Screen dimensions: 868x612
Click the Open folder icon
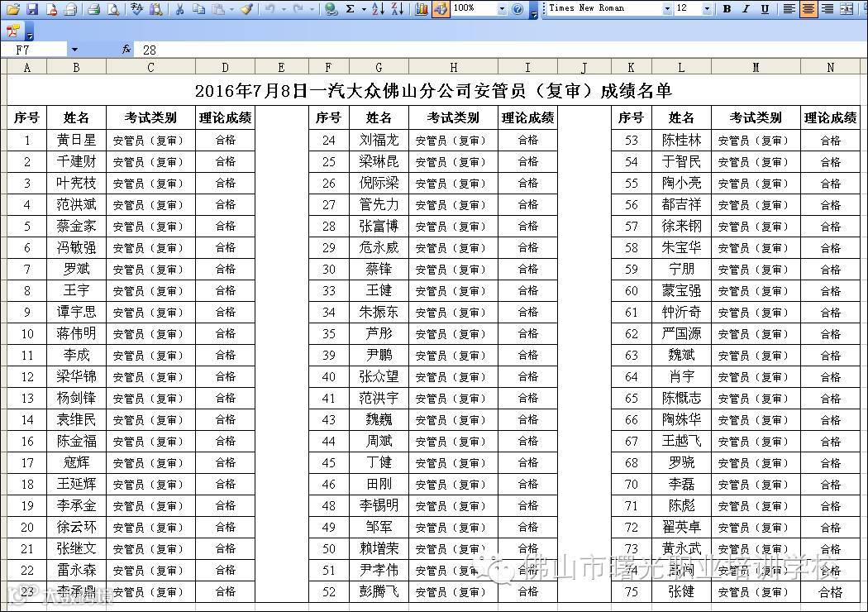click(x=13, y=9)
